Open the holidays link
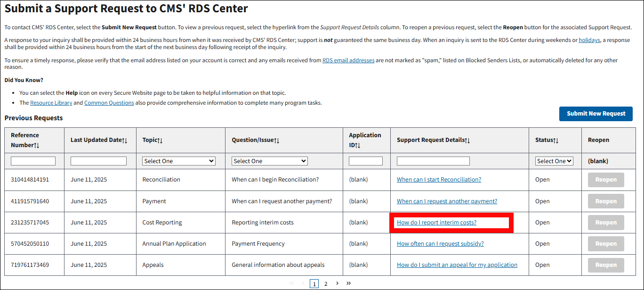Image resolution: width=644 pixels, height=290 pixels. [x=589, y=40]
